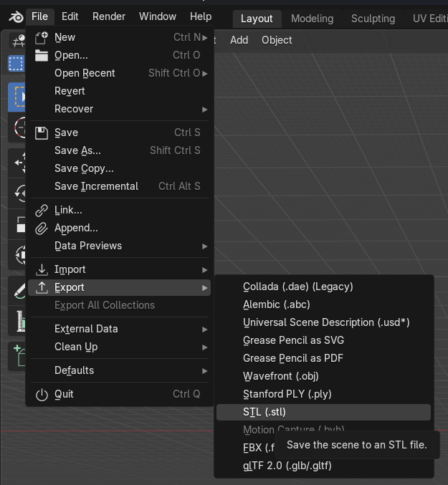Screen dimensions: 448x485
Task: Choose Save in the File menu
Action: 120,133
